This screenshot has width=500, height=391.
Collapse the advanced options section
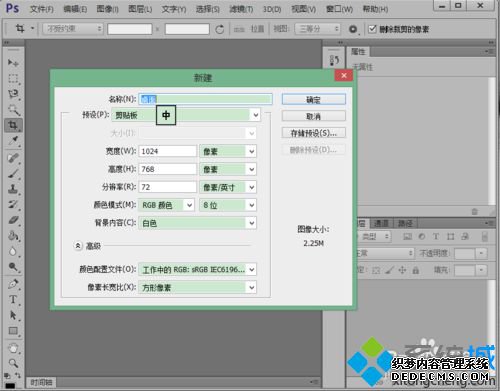78,246
